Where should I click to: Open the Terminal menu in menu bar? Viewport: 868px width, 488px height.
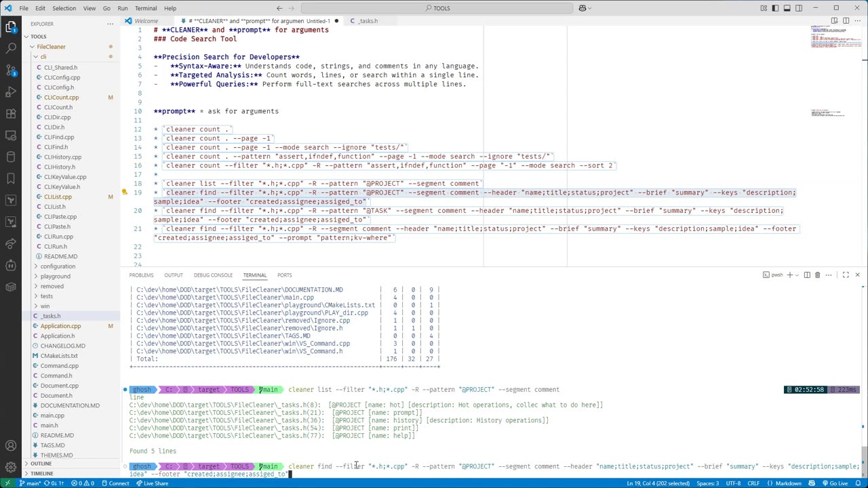coord(146,8)
